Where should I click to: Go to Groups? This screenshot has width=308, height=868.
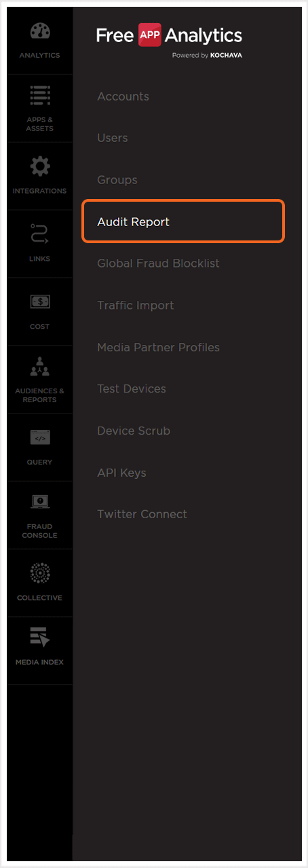(x=117, y=180)
